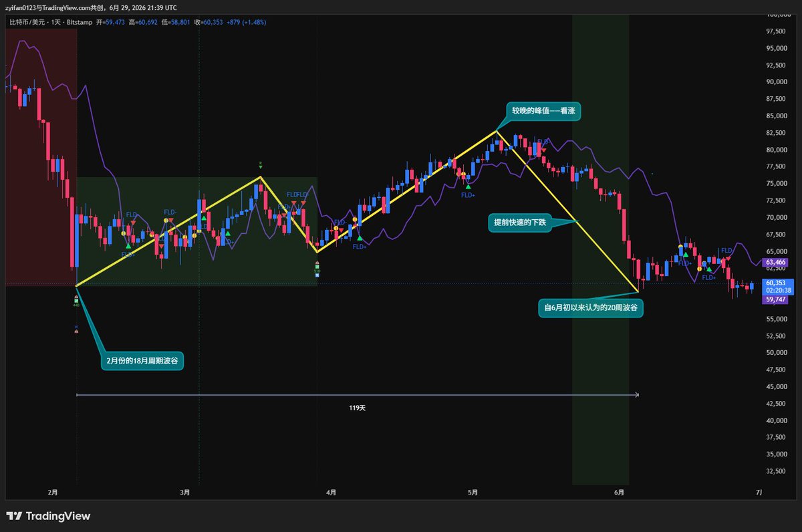This screenshot has width=802, height=532.
Task: Click the TradingView logo in the corner
Action: pyautogui.click(x=48, y=516)
